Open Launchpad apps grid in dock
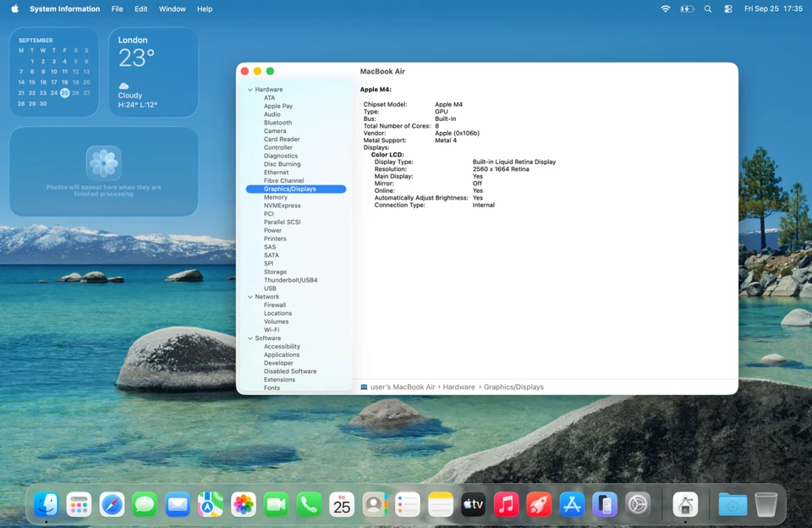 [x=80, y=504]
